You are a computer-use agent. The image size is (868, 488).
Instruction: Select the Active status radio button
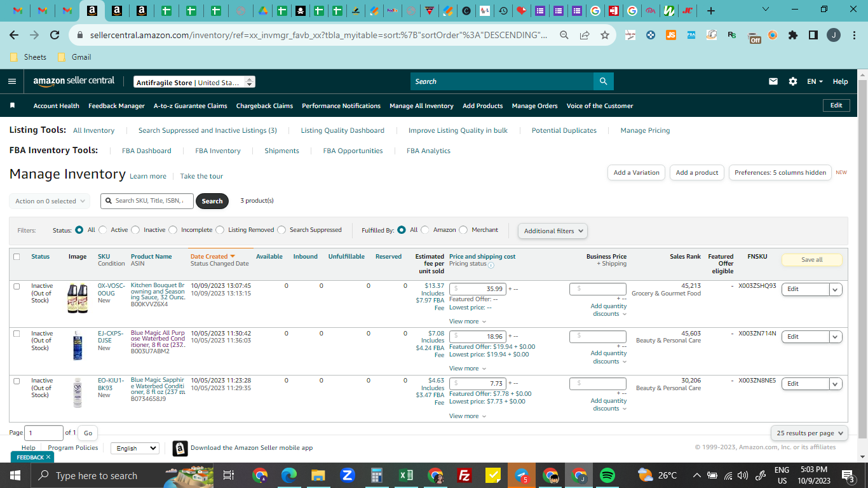[103, 230]
